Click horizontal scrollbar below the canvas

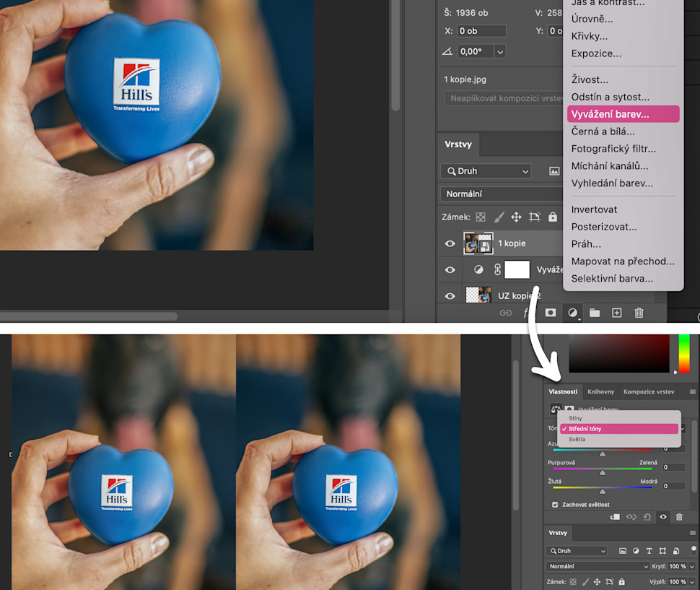click(x=88, y=316)
